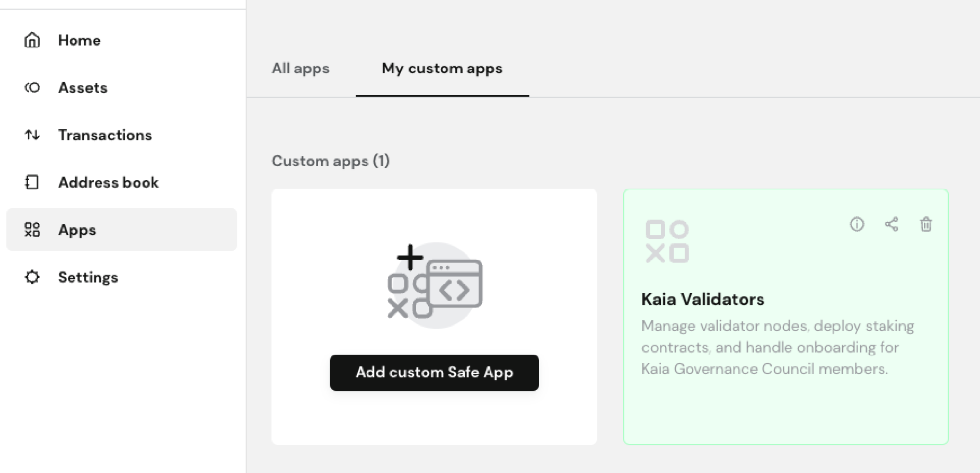This screenshot has width=980, height=473.
Task: Click the share icon on Kaia Validators
Action: click(891, 224)
